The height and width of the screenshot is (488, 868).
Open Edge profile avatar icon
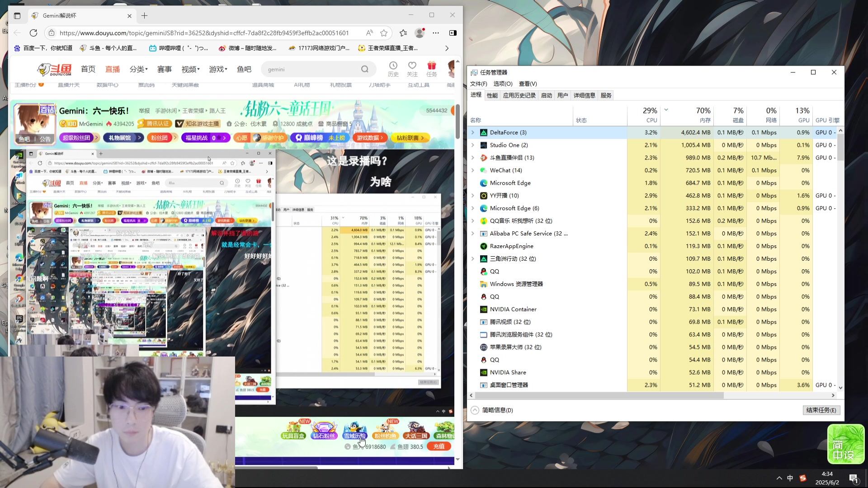(420, 33)
